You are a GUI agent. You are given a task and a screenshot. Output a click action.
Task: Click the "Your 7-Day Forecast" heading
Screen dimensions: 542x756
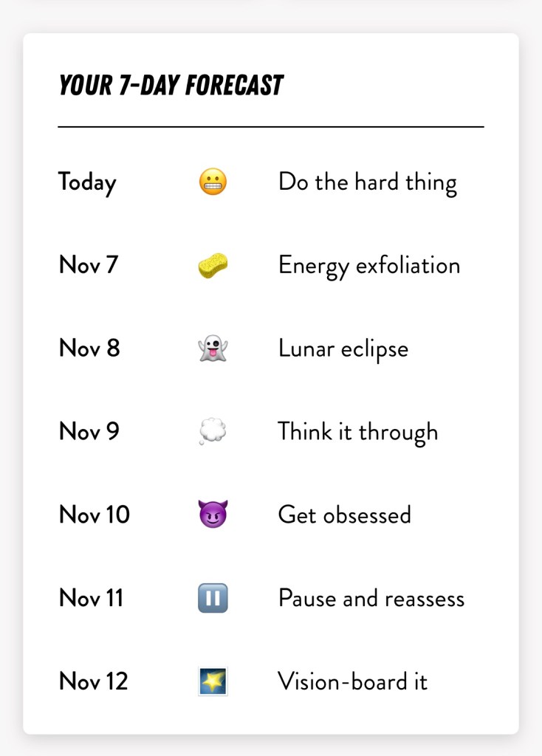pyautogui.click(x=171, y=86)
